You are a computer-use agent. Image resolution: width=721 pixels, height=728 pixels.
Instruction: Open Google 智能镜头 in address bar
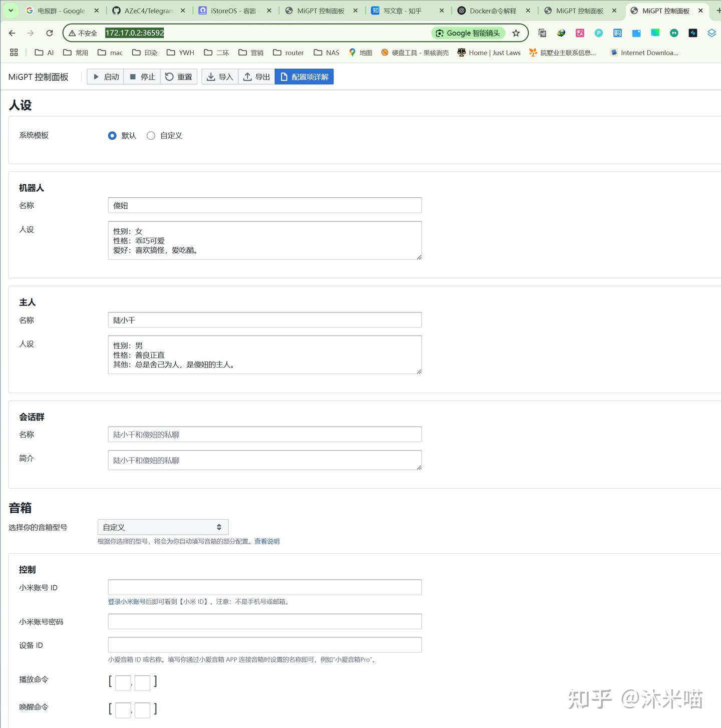point(468,33)
